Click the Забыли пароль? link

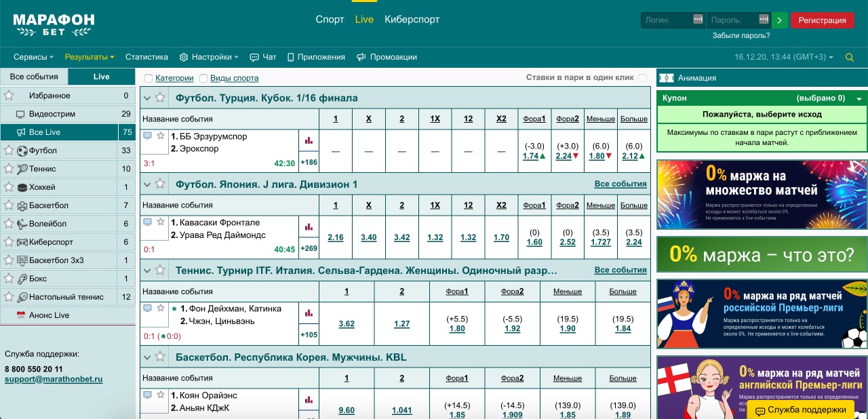point(741,36)
